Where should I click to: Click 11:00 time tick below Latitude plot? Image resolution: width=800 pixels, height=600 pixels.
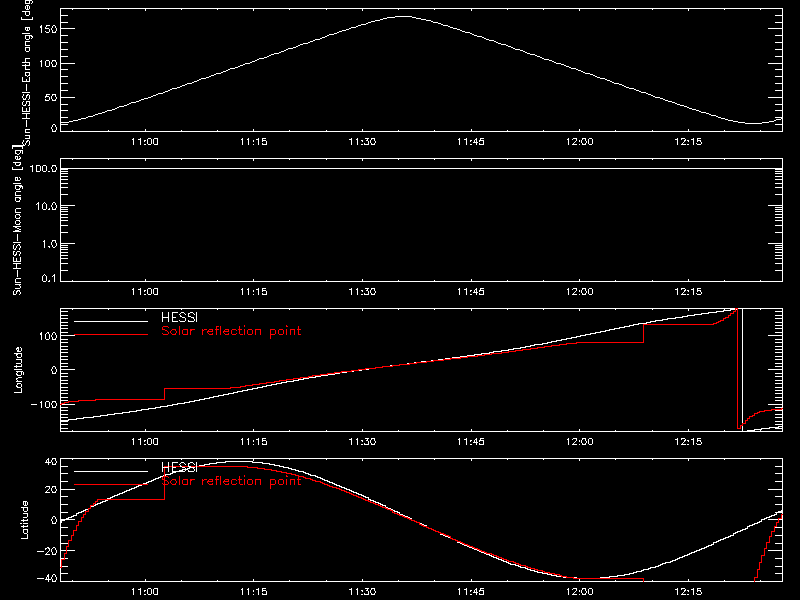click(145, 592)
